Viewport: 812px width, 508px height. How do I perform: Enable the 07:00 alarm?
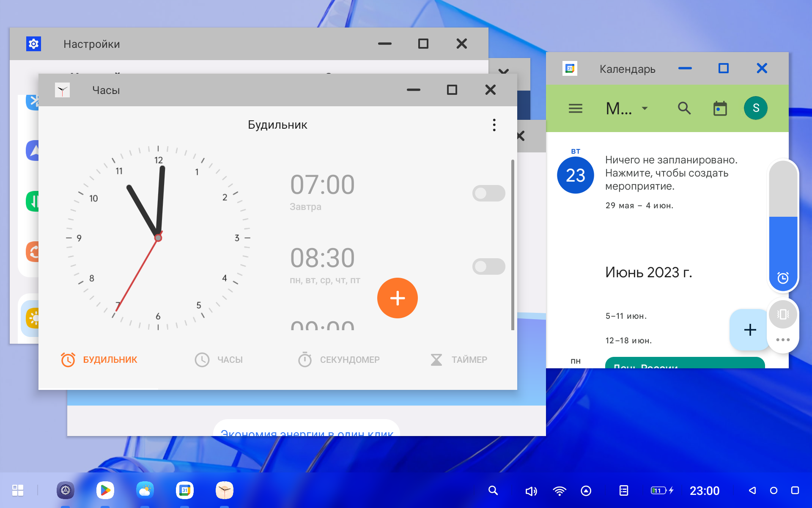pyautogui.click(x=488, y=193)
